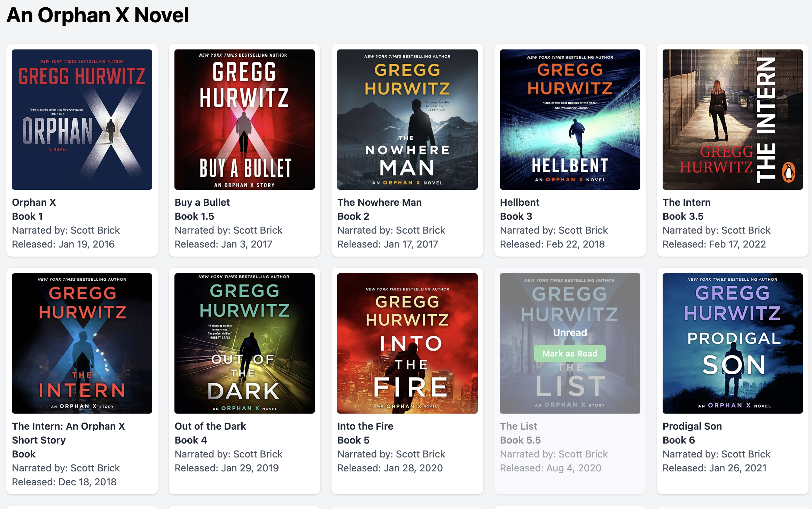The width and height of the screenshot is (812, 509).
Task: Click the Orphan X title link
Action: (x=34, y=202)
